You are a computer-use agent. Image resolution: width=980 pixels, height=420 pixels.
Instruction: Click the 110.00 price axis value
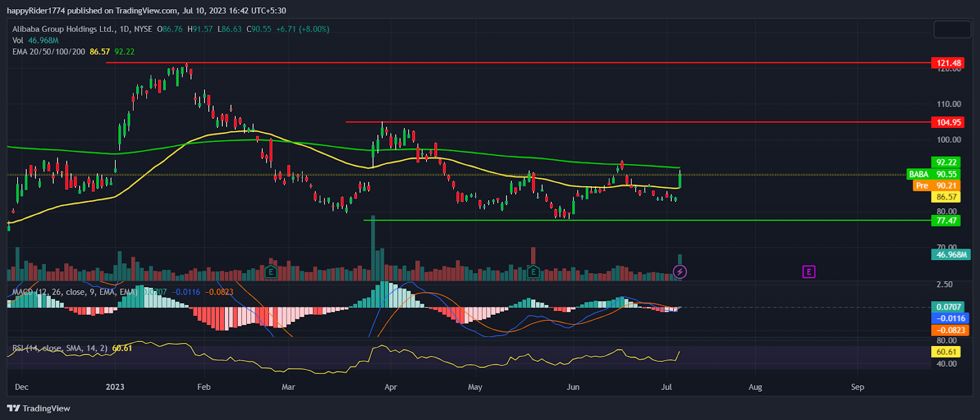tap(949, 104)
